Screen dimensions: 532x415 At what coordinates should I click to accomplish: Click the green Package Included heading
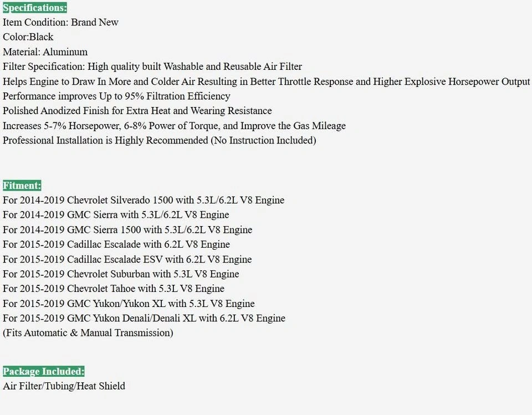[43, 371]
